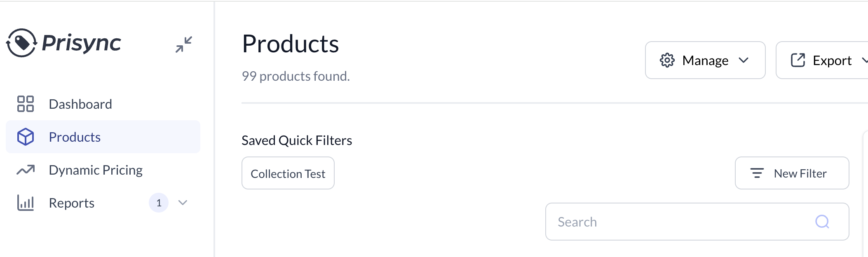The height and width of the screenshot is (257, 868).
Task: Go to Dashboard in the sidebar
Action: click(x=80, y=104)
